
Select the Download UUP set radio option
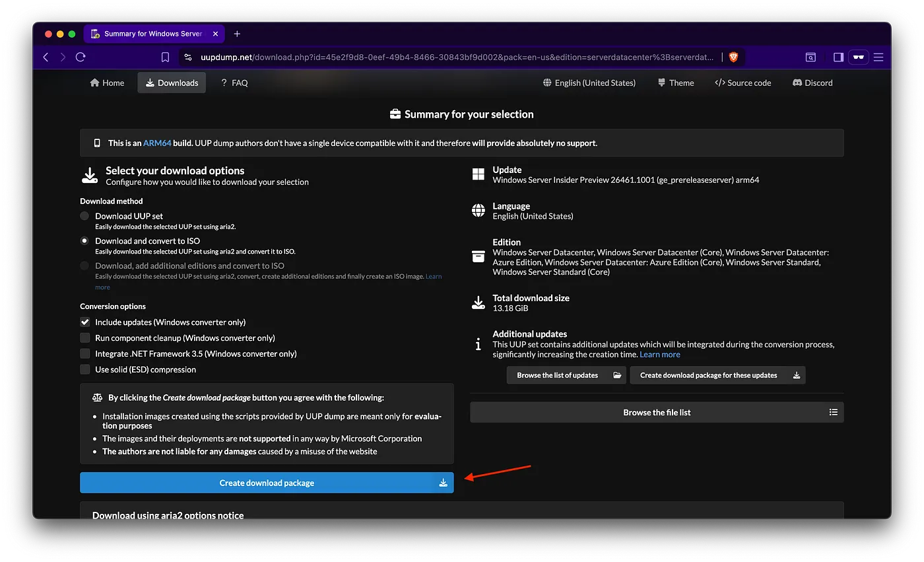coord(84,216)
